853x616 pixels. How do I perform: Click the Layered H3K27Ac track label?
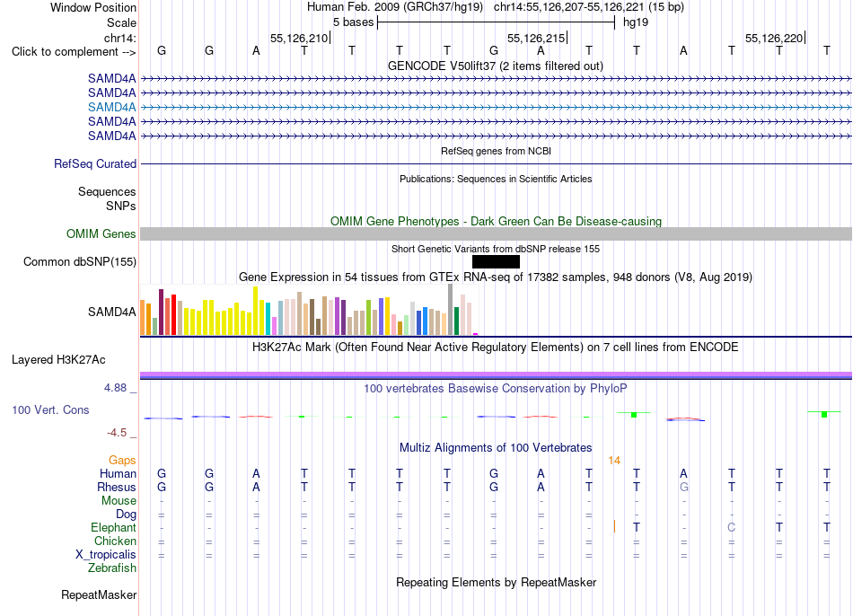click(x=58, y=360)
